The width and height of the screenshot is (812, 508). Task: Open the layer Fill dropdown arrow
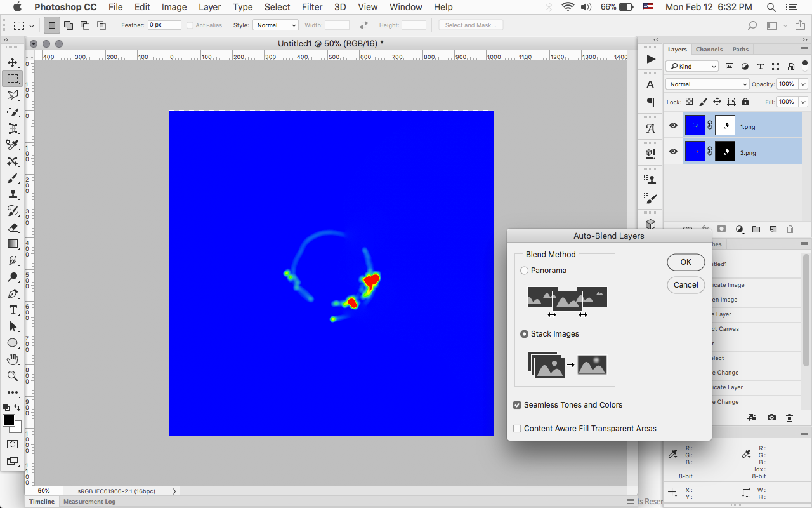tap(803, 102)
